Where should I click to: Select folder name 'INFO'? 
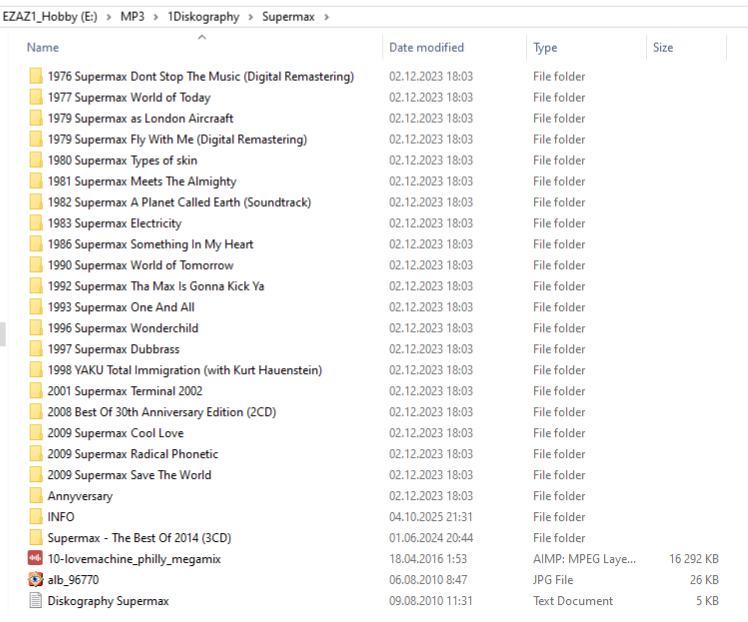61,517
